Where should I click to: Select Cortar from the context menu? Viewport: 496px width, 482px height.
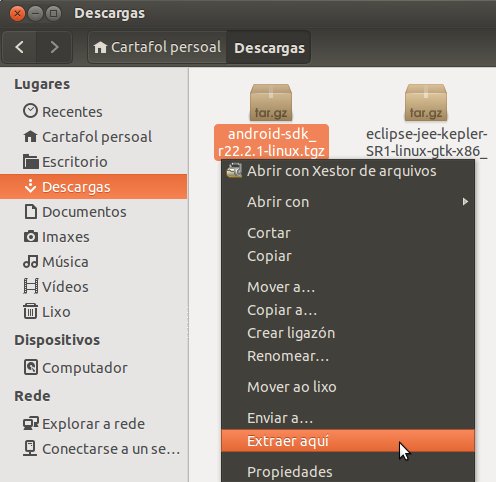(x=348, y=233)
